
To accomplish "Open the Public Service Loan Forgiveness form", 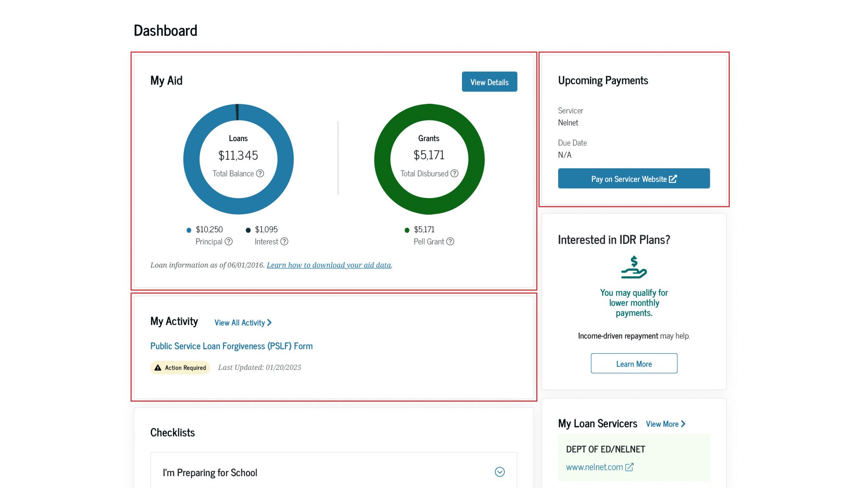I will 231,346.
